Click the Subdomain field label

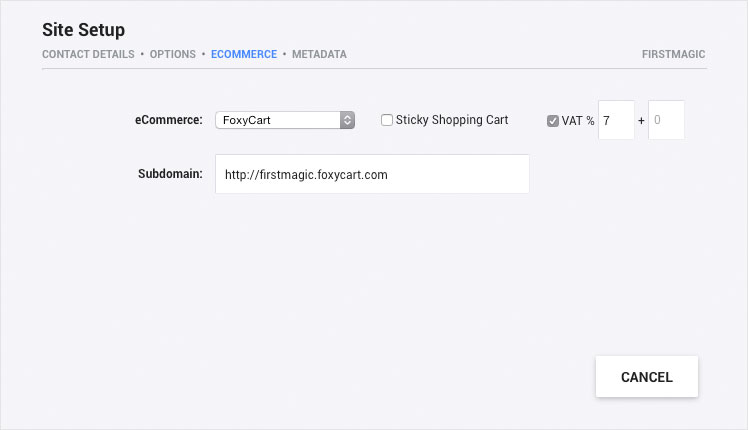pyautogui.click(x=170, y=174)
